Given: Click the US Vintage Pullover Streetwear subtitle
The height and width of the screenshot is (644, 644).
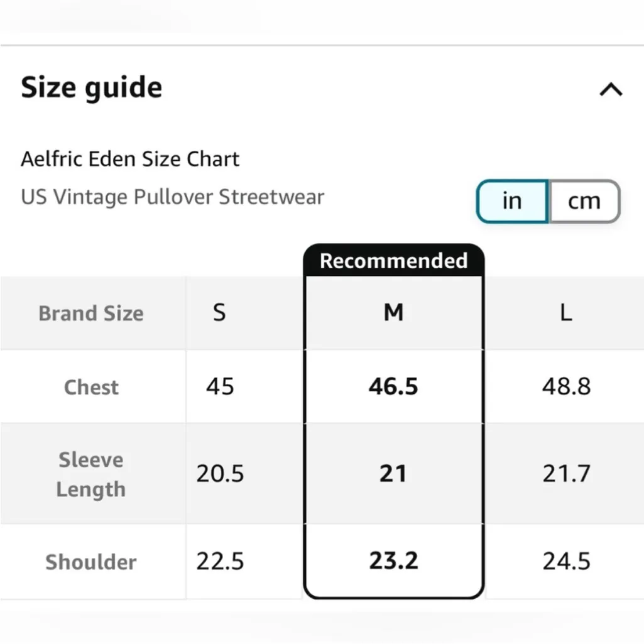Looking at the screenshot, I should 173,197.
